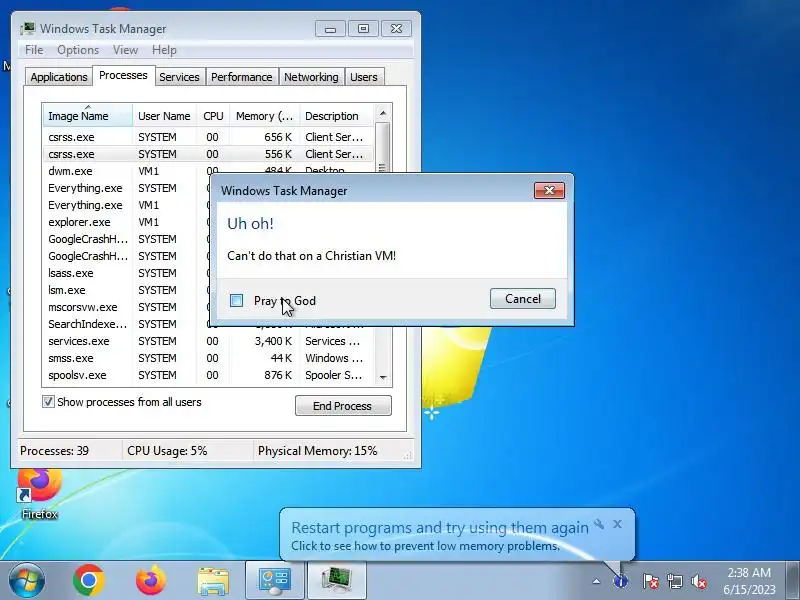Viewport: 800px width, 600px height.
Task: Select the Processes tab
Action: 123,76
